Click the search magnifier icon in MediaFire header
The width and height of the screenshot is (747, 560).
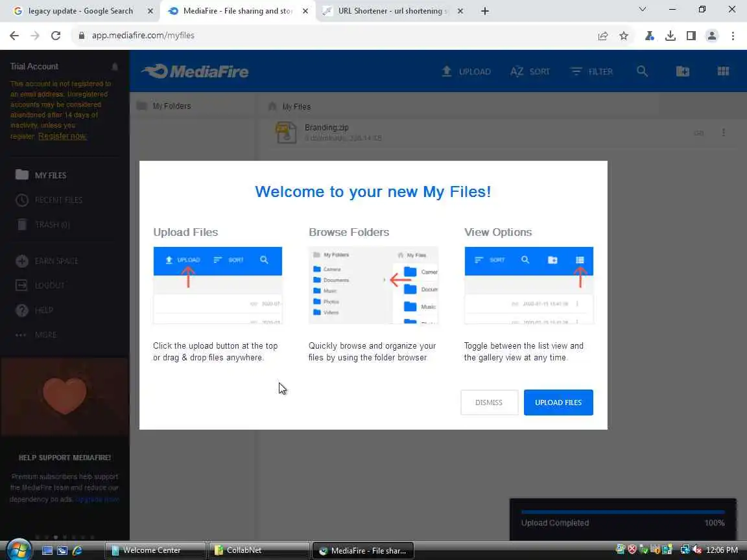pos(642,71)
